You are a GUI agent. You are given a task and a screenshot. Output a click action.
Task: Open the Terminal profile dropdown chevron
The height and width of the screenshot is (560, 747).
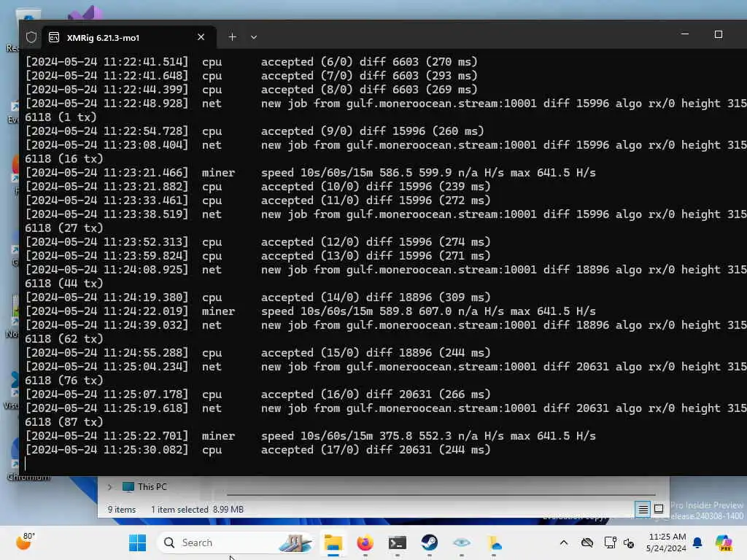pyautogui.click(x=254, y=37)
